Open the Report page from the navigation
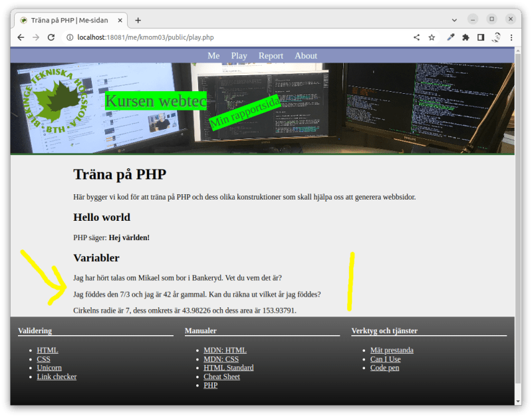The height and width of the screenshot is (417, 532). click(x=271, y=56)
